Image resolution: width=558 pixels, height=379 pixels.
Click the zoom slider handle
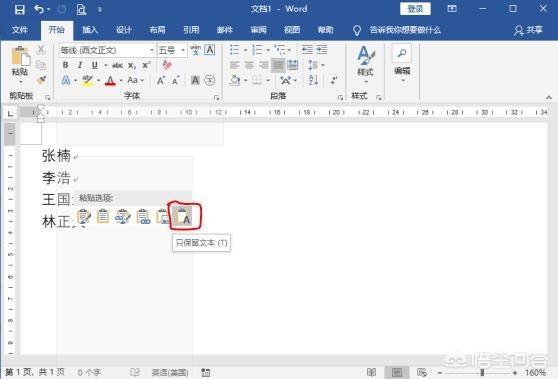tap(482, 373)
